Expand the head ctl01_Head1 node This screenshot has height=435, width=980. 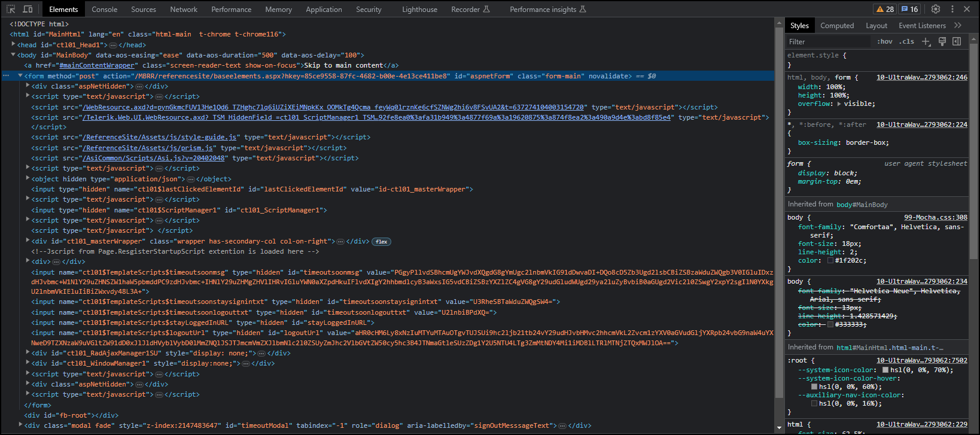coord(13,44)
